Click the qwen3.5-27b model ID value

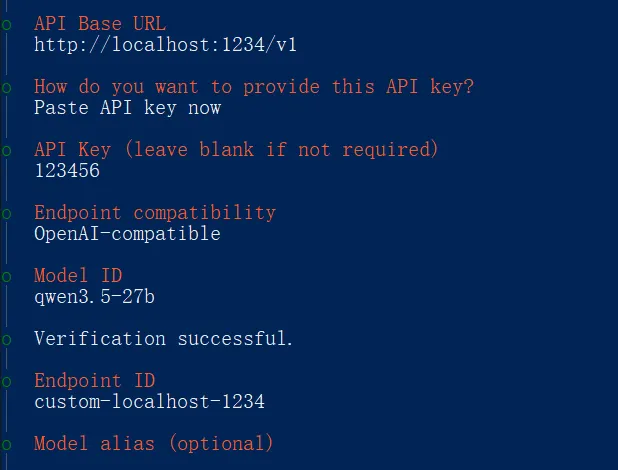94,297
